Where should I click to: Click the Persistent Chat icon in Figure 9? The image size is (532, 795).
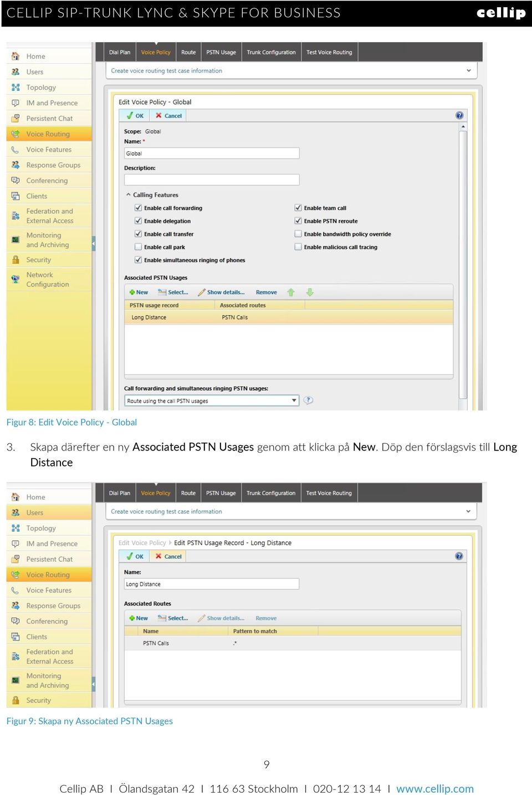point(16,559)
